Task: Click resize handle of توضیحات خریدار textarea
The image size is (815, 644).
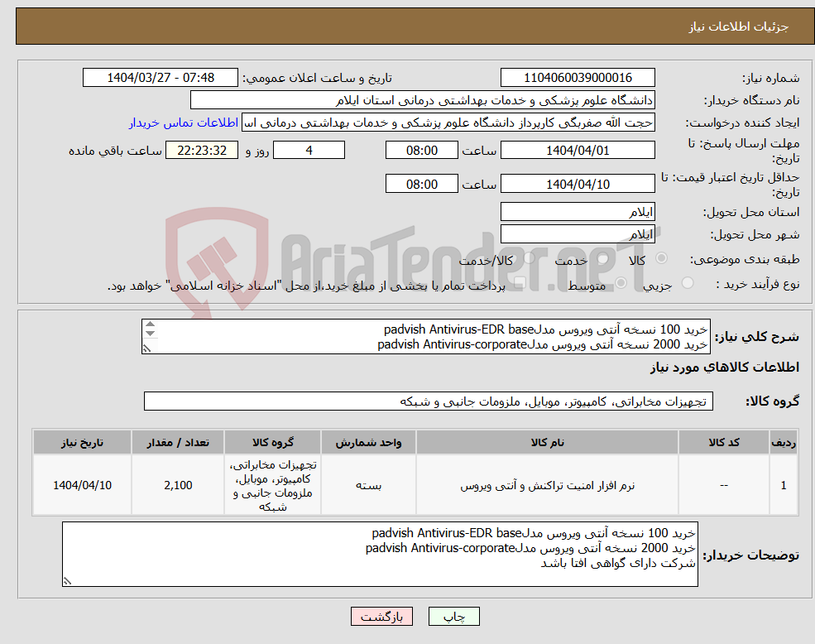Action: click(67, 581)
